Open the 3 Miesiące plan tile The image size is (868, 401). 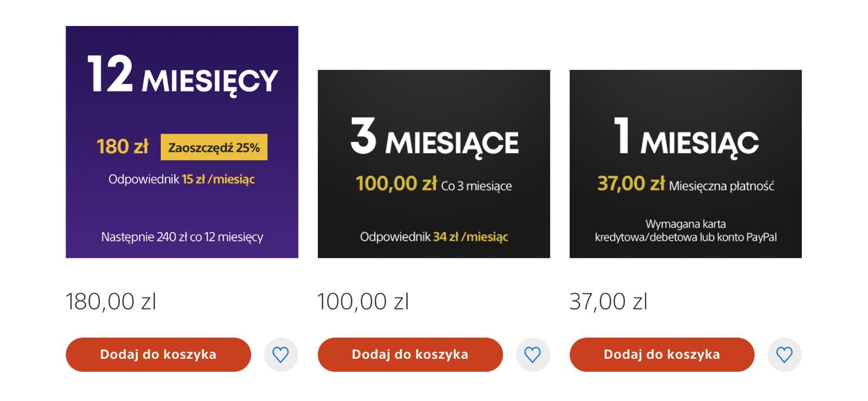click(x=434, y=164)
